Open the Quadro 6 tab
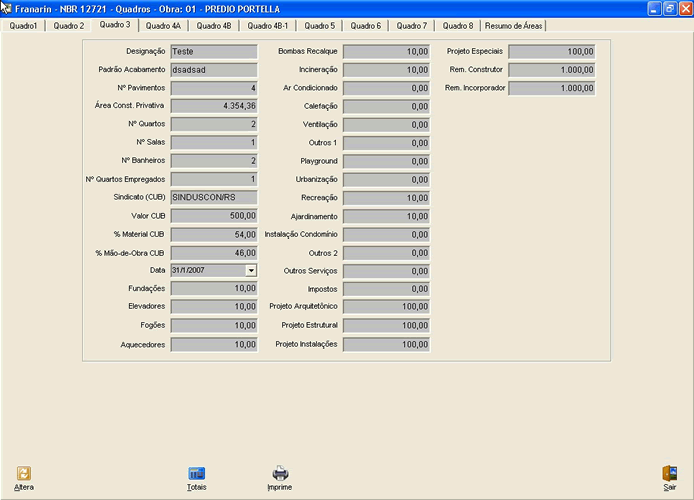The width and height of the screenshot is (694, 500). point(366,26)
